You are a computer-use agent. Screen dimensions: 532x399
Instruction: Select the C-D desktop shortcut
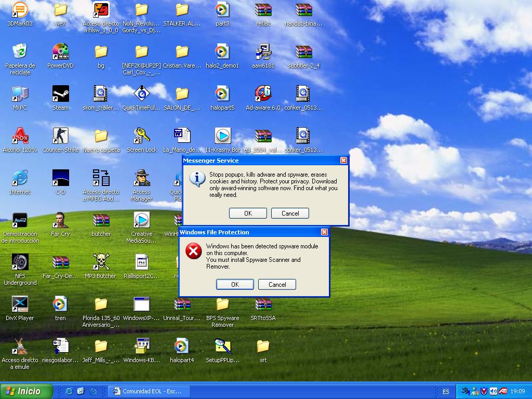click(x=60, y=178)
